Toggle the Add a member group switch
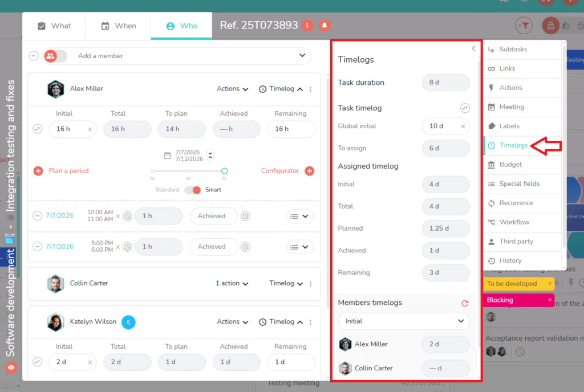 (55, 56)
